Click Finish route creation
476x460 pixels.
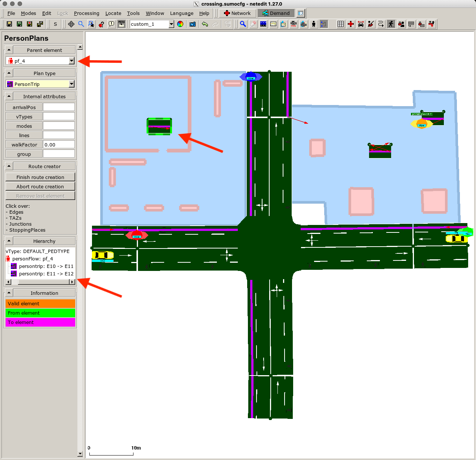pyautogui.click(x=40, y=177)
